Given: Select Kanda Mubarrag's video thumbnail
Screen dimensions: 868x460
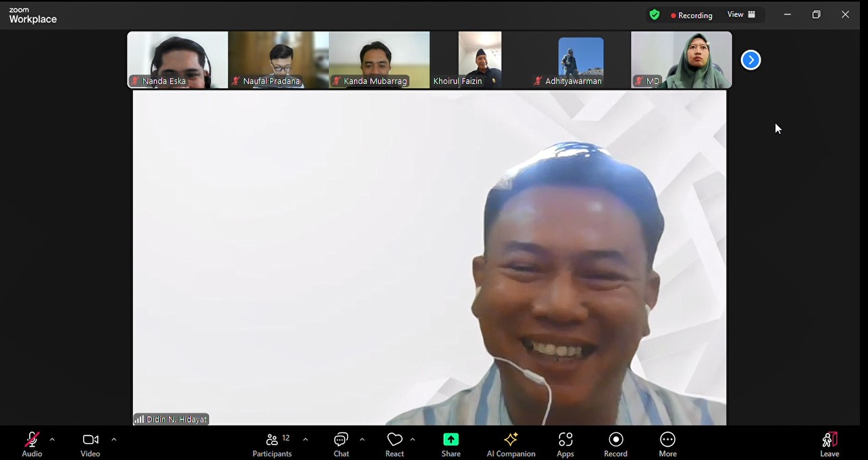Looking at the screenshot, I should pos(379,59).
